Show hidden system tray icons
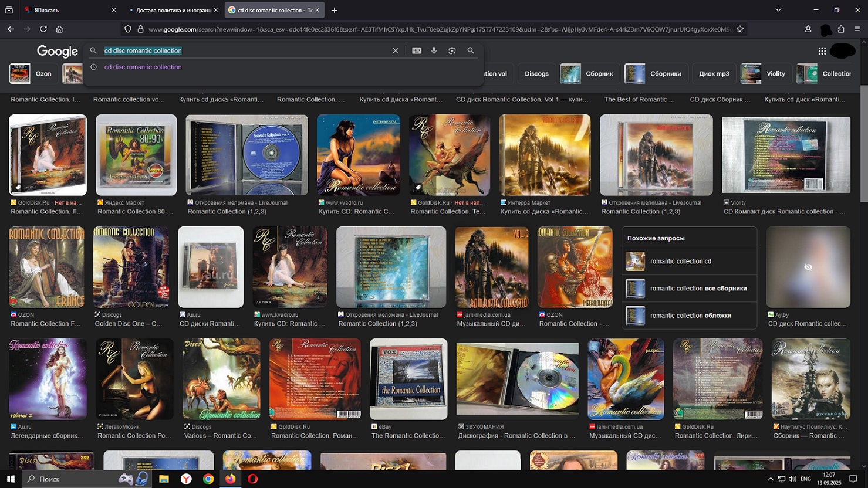Viewport: 868px width, 488px height. [x=771, y=479]
